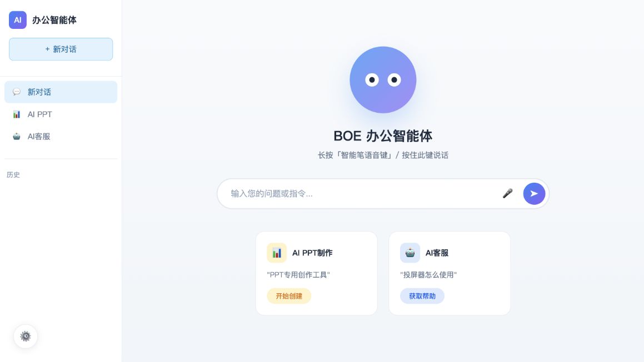Select the AI PPT制作 card title
Screen dimensions: 644x362
(312, 253)
